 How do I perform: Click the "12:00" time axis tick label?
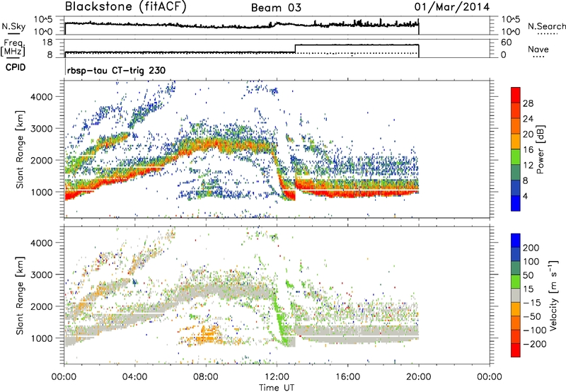[x=277, y=377]
